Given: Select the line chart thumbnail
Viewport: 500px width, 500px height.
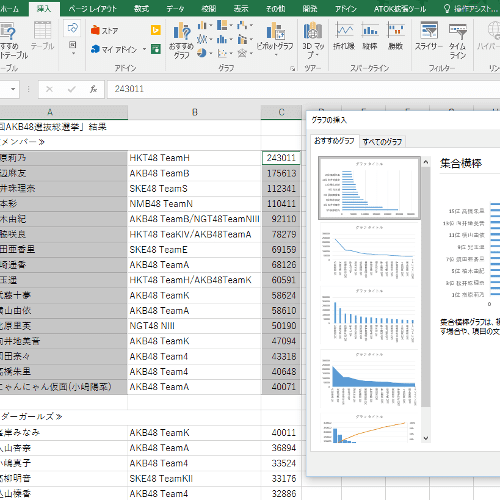Looking at the screenshot, I should point(369,253).
